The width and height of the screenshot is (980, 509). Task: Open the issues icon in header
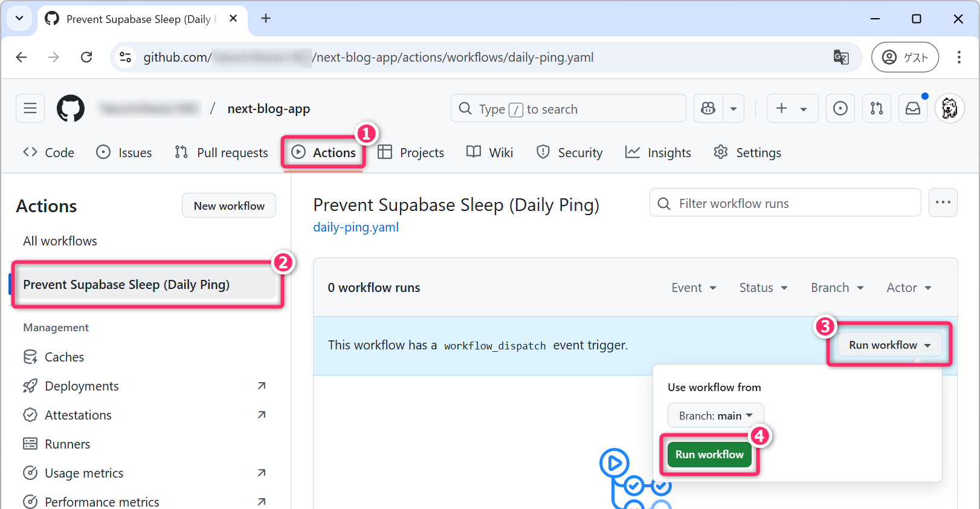[840, 109]
